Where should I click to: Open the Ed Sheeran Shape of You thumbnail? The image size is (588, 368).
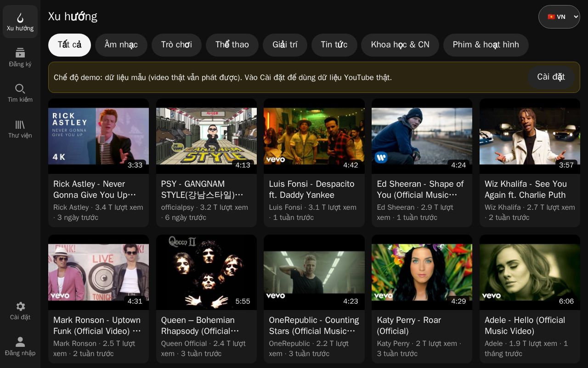(422, 136)
